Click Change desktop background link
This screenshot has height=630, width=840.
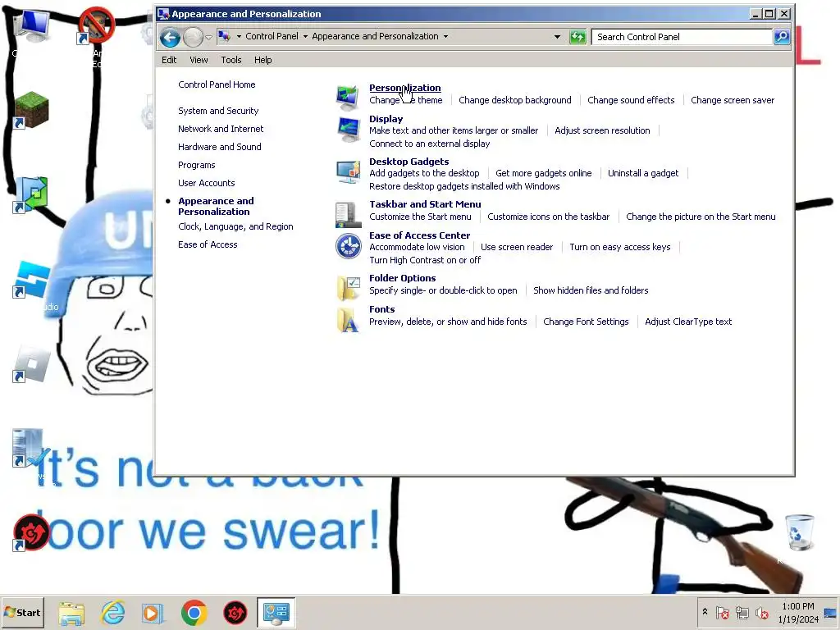pyautogui.click(x=515, y=100)
